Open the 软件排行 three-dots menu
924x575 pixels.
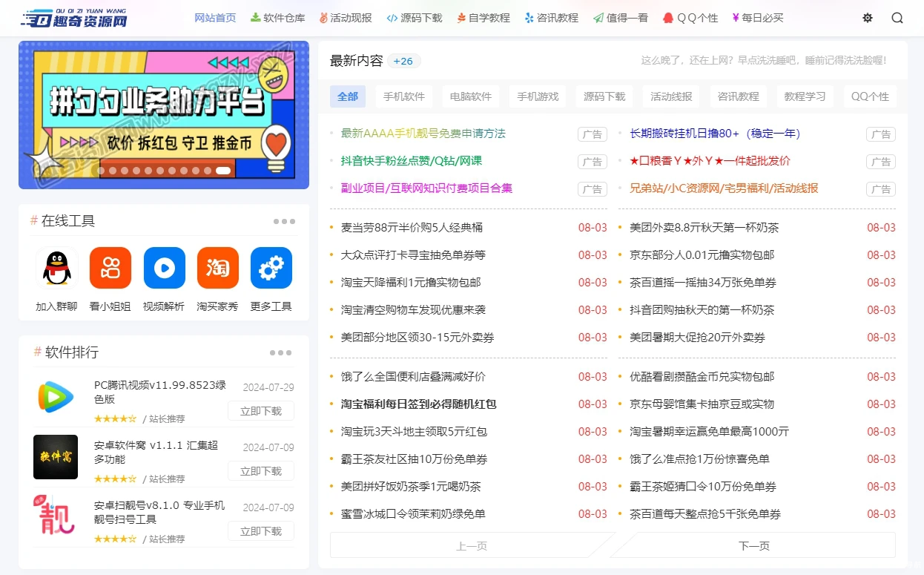click(x=280, y=352)
